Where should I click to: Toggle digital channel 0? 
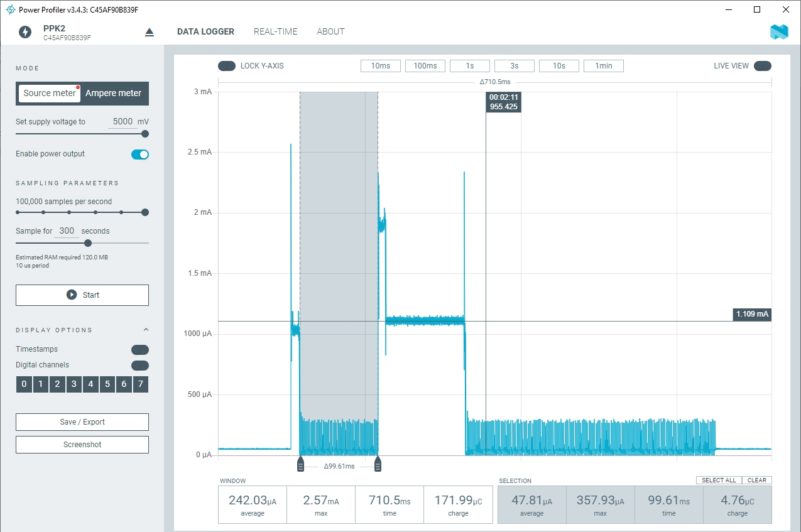point(24,384)
